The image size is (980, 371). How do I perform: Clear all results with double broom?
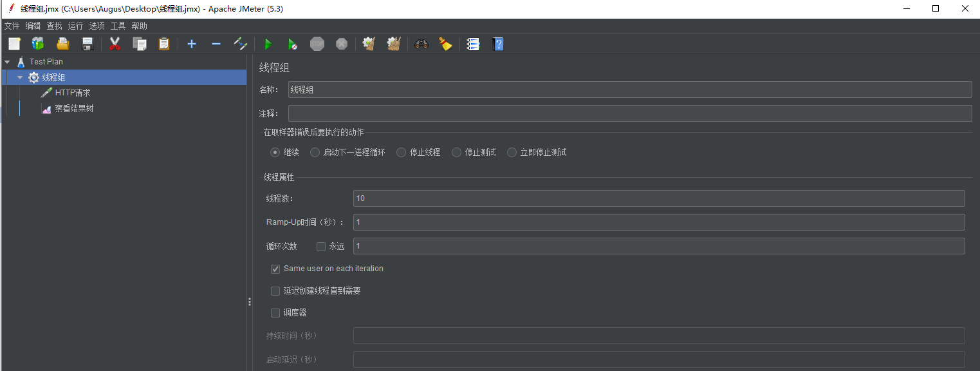pyautogui.click(x=394, y=44)
